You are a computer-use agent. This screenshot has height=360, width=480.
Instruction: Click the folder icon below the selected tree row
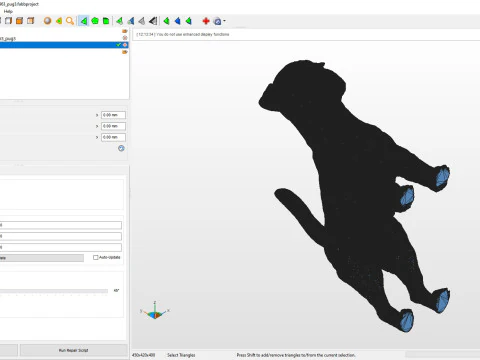point(125,52)
